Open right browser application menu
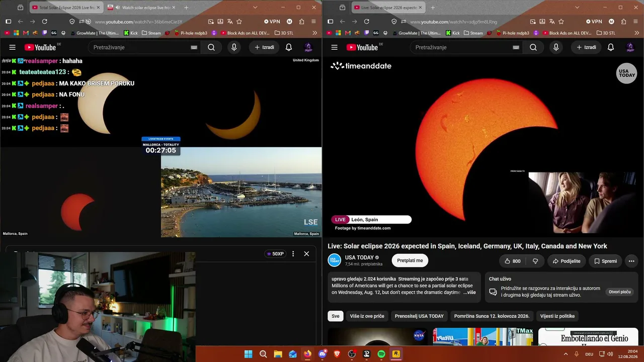 (x=635, y=22)
